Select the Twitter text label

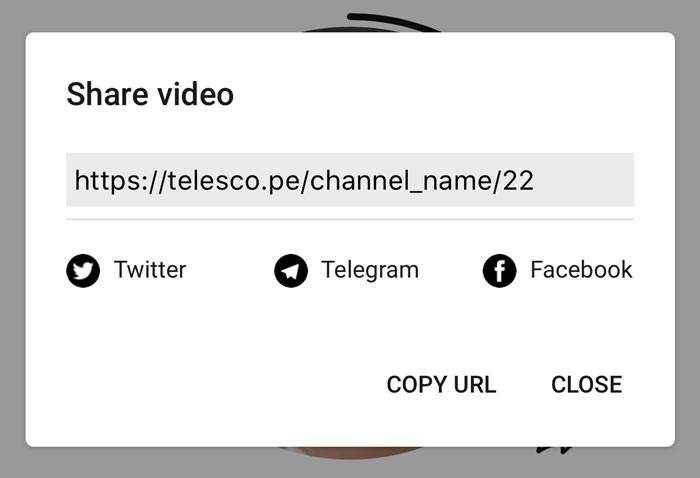pos(150,270)
